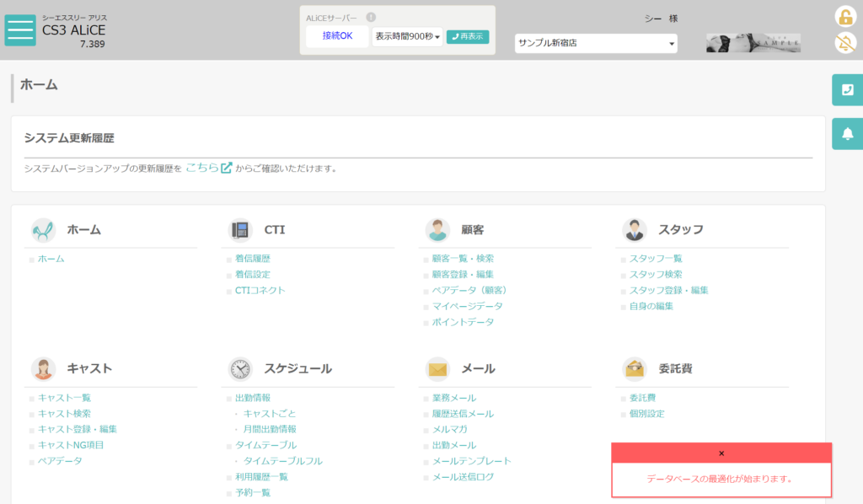Viewport: 863px width, 504px height.
Task: Click the 再表示 refresh button
Action: click(x=467, y=36)
